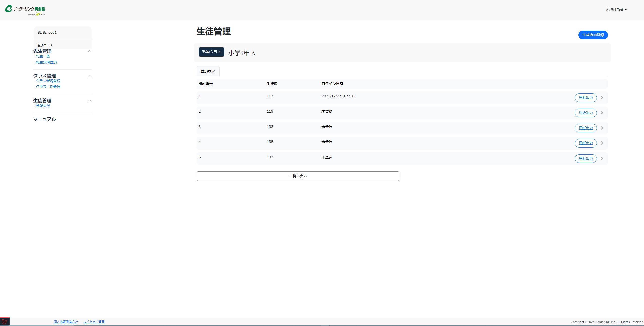Select the 登録状況 tab
Screen dimensions: 644x326
pyautogui.click(x=208, y=71)
